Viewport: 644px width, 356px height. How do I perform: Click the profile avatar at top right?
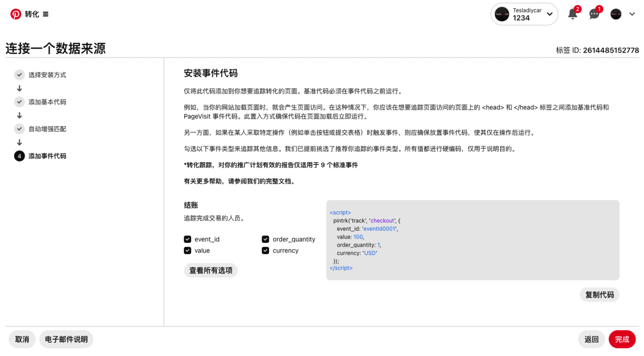click(616, 14)
